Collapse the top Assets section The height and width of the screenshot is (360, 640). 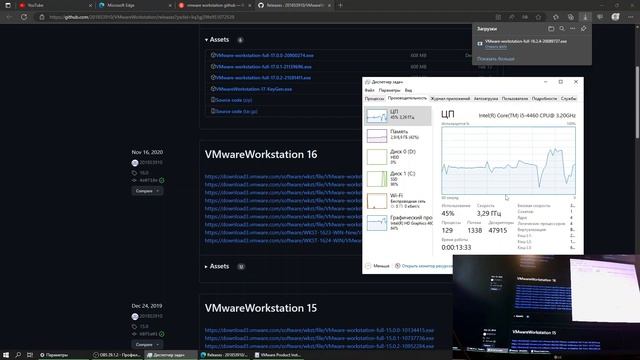pyautogui.click(x=217, y=40)
